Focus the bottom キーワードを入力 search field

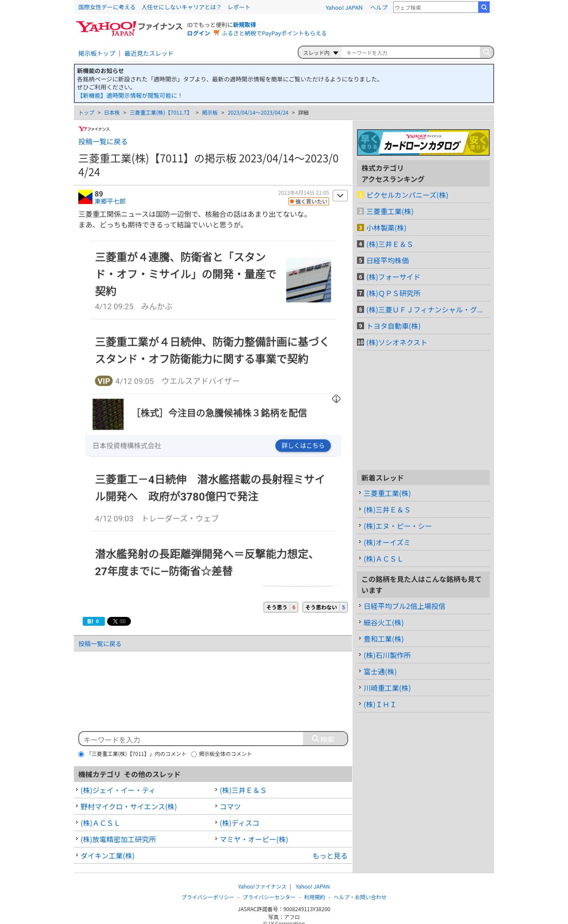(191, 739)
